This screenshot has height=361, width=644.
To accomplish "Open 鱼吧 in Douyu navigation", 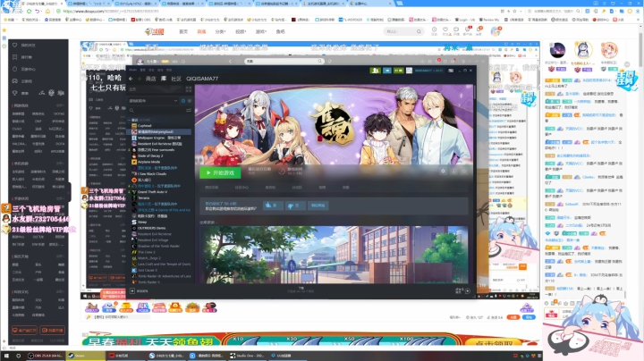I will pos(280,31).
